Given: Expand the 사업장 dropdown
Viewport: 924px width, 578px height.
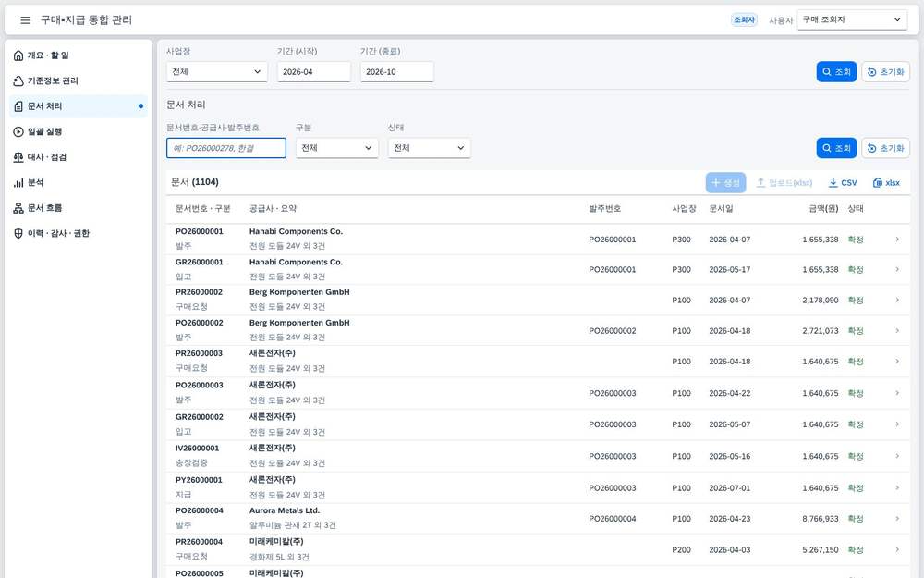Looking at the screenshot, I should 217,72.
